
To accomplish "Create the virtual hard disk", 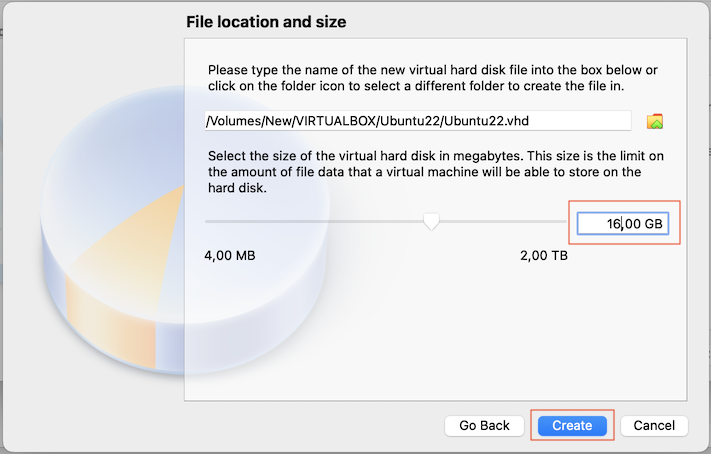I will click(572, 425).
